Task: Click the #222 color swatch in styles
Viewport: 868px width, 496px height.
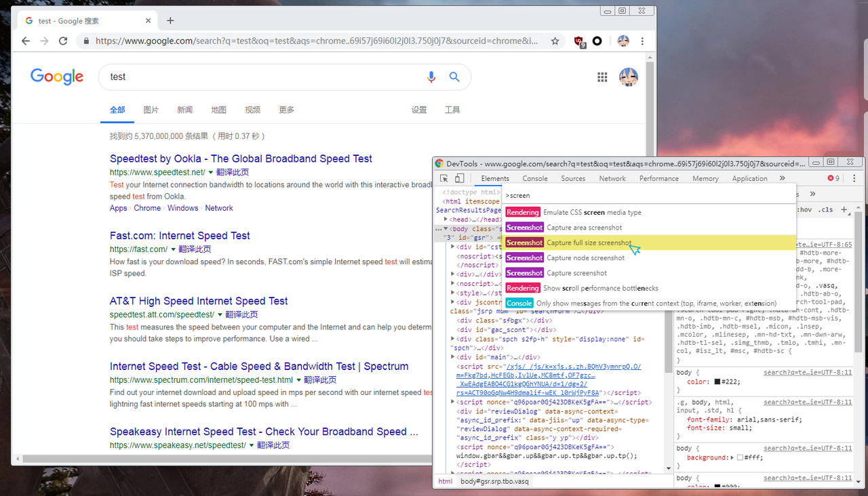Action: tap(717, 381)
